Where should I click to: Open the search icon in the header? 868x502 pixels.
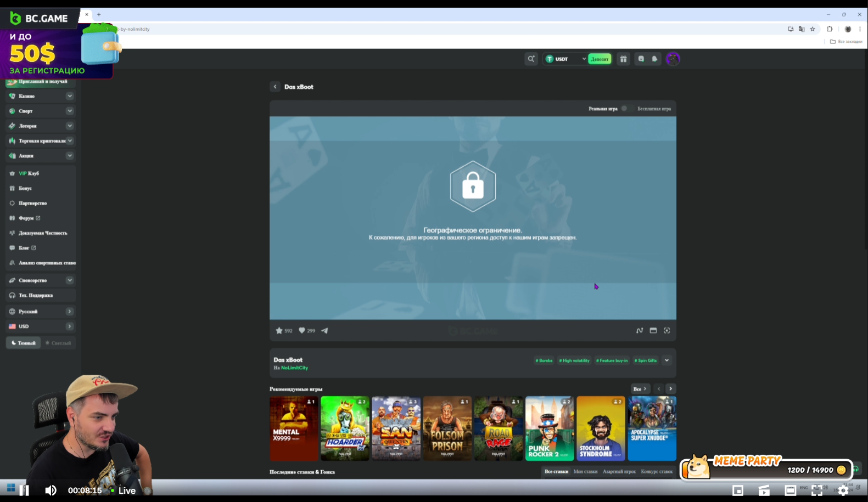(x=531, y=59)
